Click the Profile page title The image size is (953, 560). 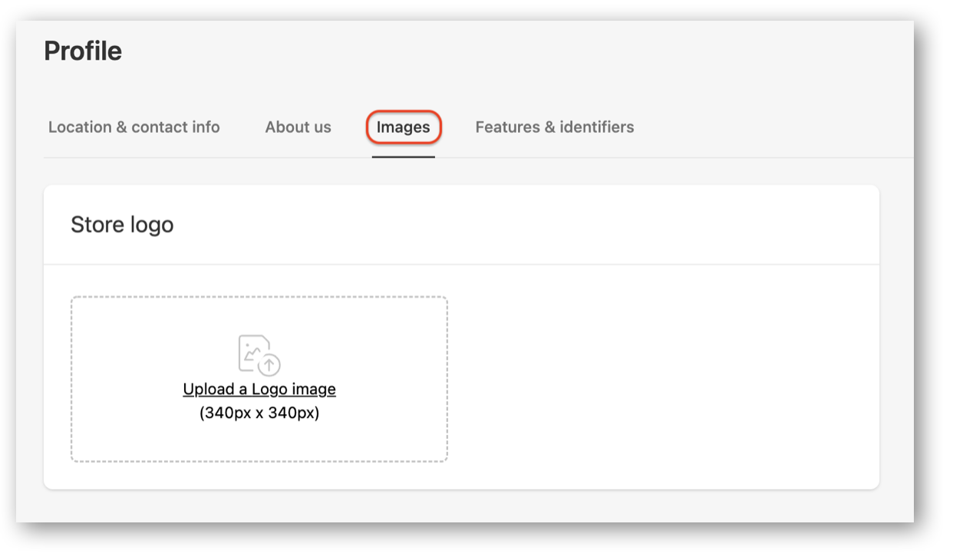point(83,51)
